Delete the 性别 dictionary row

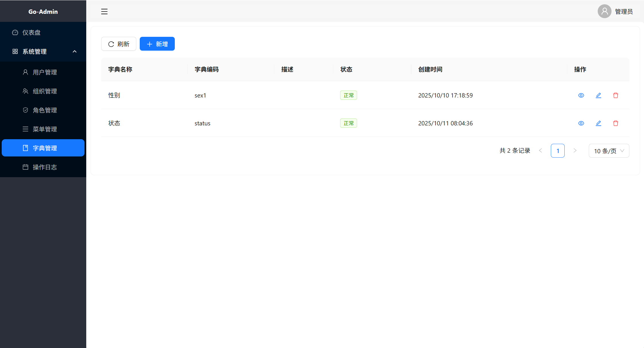click(616, 95)
